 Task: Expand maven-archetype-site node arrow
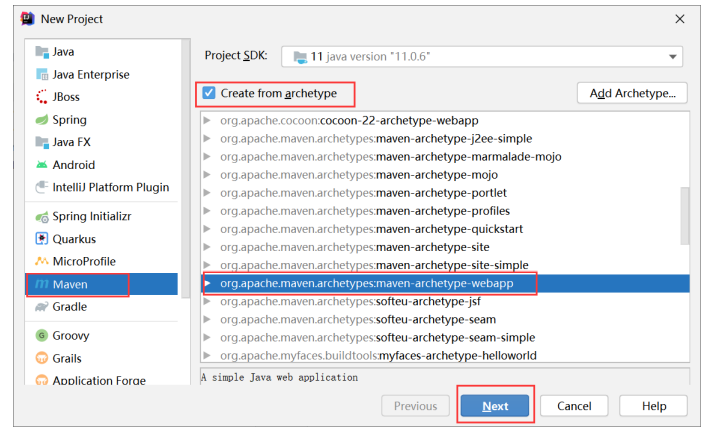[207, 247]
